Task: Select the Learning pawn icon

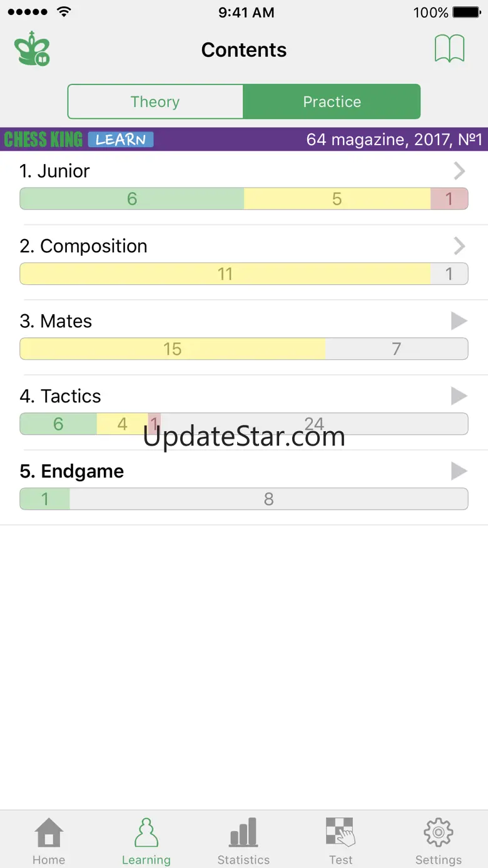Action: pyautogui.click(x=146, y=832)
